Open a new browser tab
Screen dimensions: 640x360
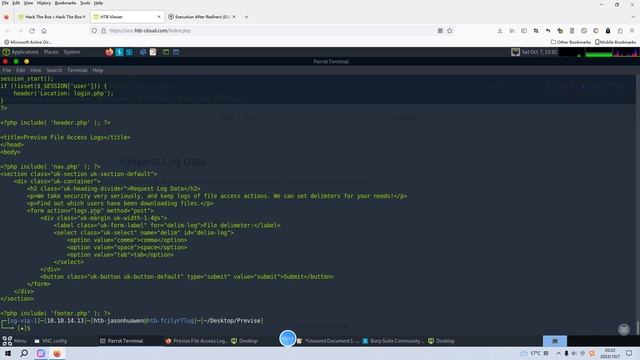[x=246, y=17]
